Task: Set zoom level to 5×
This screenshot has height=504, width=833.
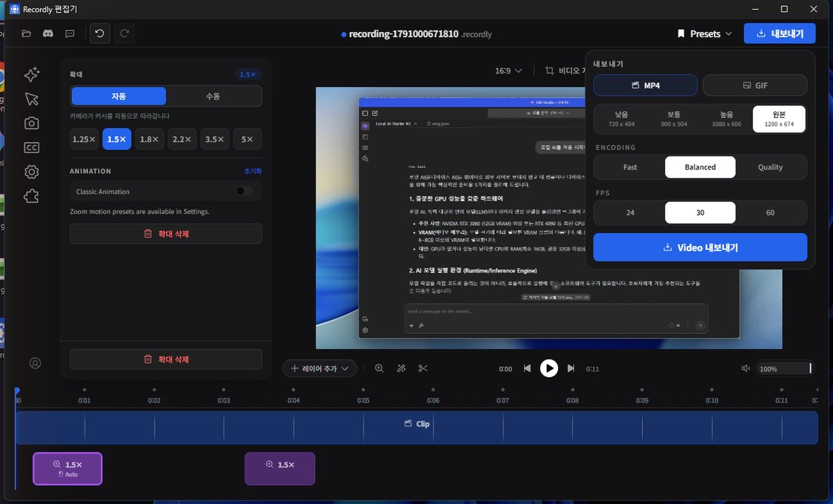Action: pyautogui.click(x=248, y=139)
